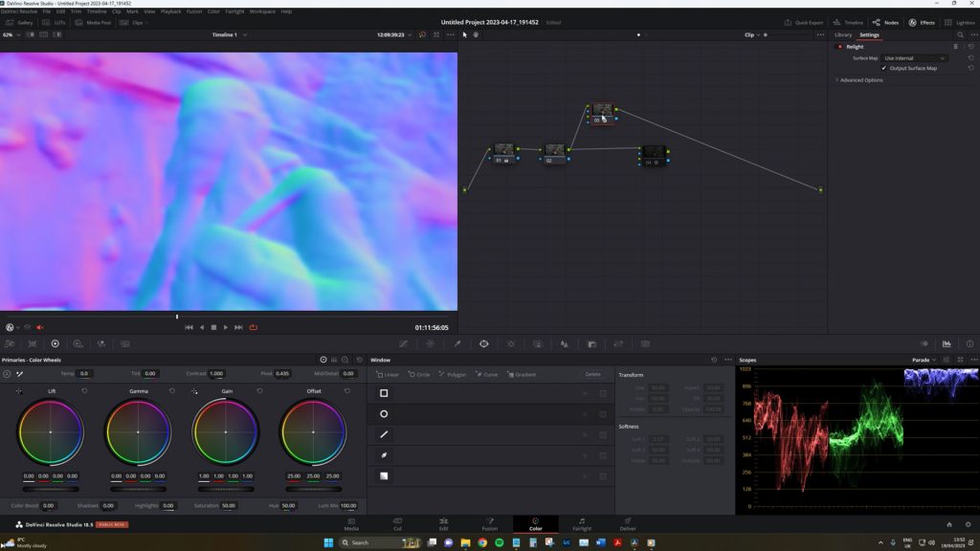Toggle the Effects panel

[x=922, y=23]
